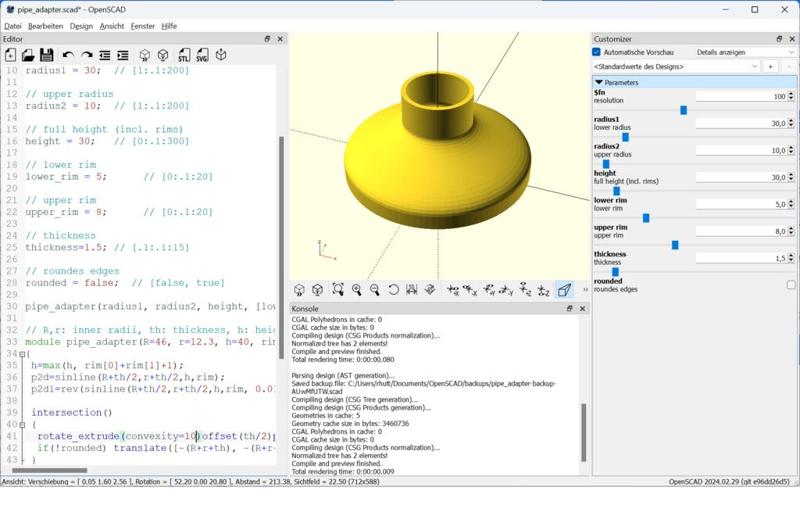
Task: Undock the Konsole panel with its float icon
Action: click(569, 309)
